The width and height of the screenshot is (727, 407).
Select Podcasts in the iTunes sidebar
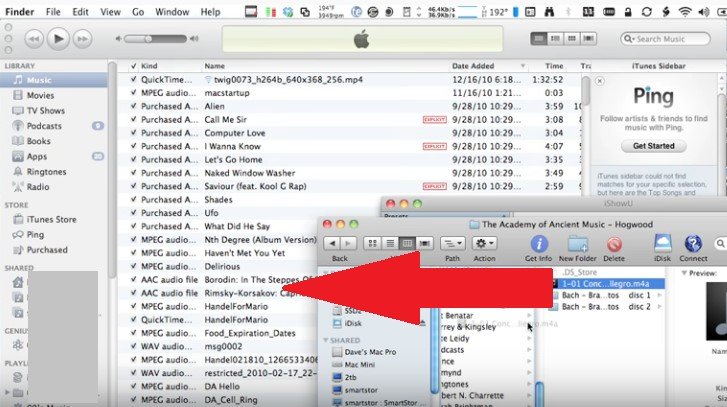44,126
